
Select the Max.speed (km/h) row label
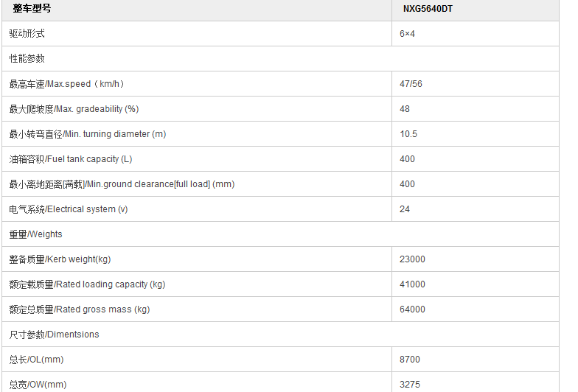pyautogui.click(x=72, y=84)
